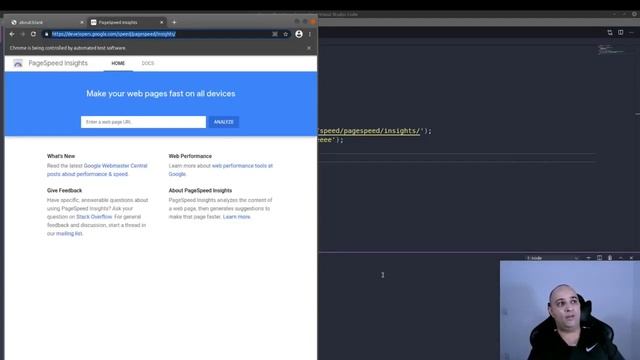This screenshot has height=360, width=640.
Task: Split the VS Code editor right
Action: coord(620,32)
